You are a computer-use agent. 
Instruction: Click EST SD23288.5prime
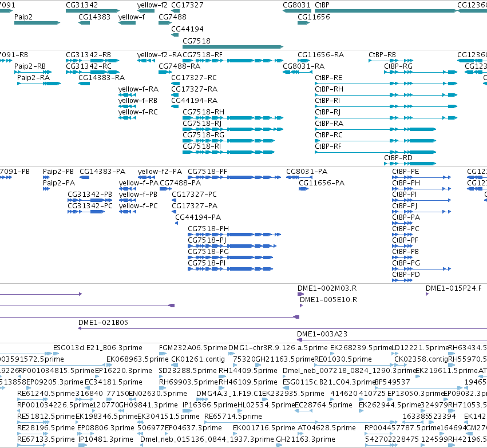161,376
